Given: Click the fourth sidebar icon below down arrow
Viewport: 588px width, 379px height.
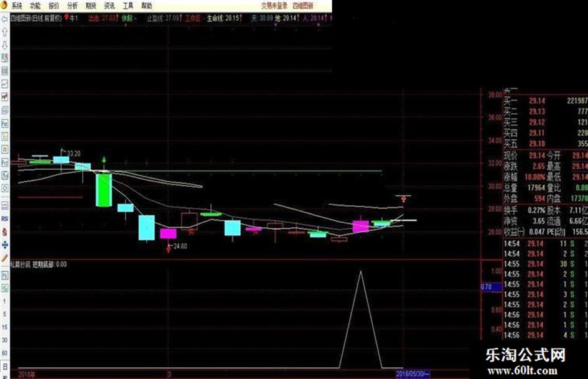Looking at the screenshot, I should click(4, 58).
